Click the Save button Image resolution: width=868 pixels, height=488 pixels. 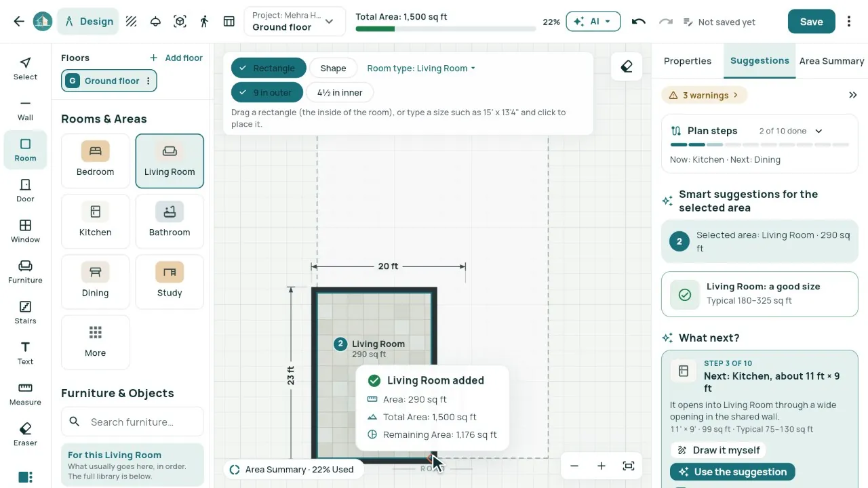(811, 22)
